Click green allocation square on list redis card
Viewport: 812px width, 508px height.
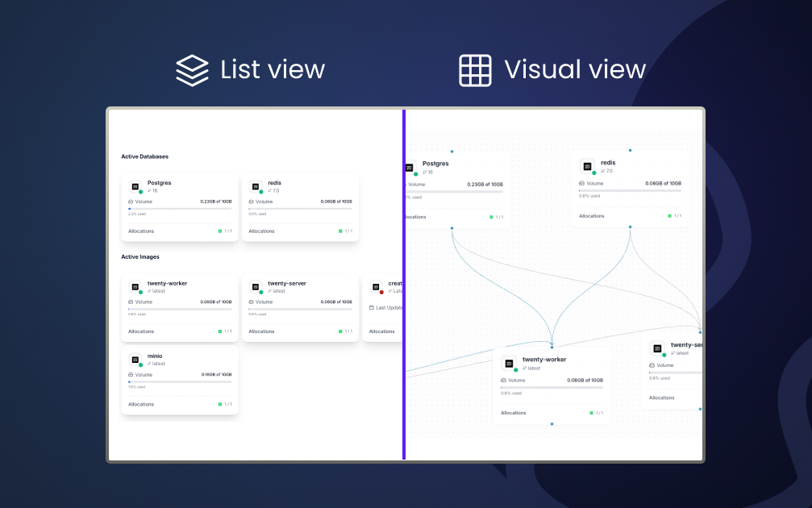pyautogui.click(x=340, y=231)
